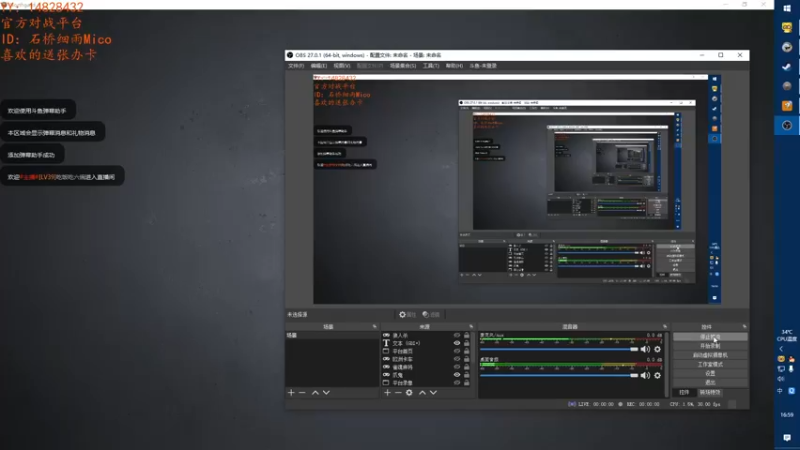Remove source using minus icon under 来源 list
This screenshot has height=450, width=800.
398,393
